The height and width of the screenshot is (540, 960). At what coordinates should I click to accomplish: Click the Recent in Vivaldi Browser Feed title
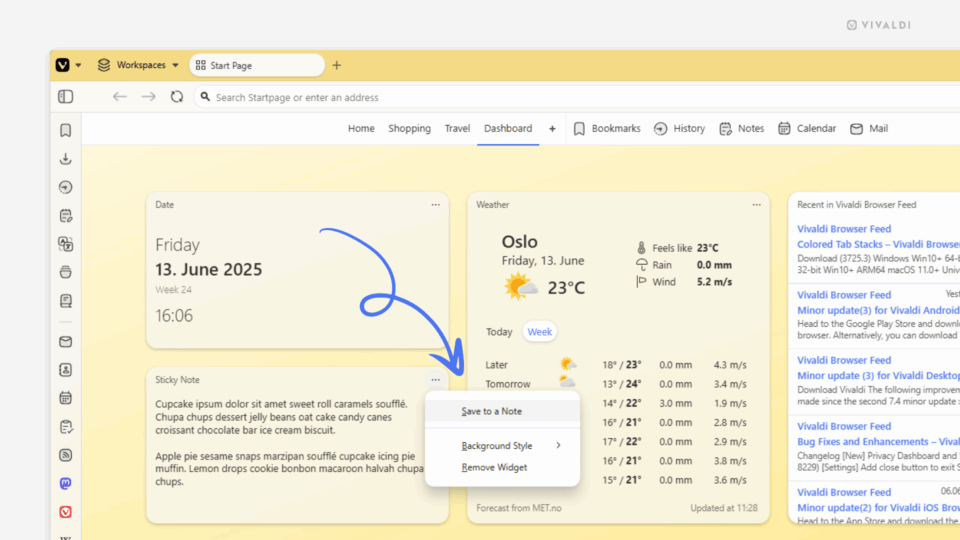click(857, 204)
